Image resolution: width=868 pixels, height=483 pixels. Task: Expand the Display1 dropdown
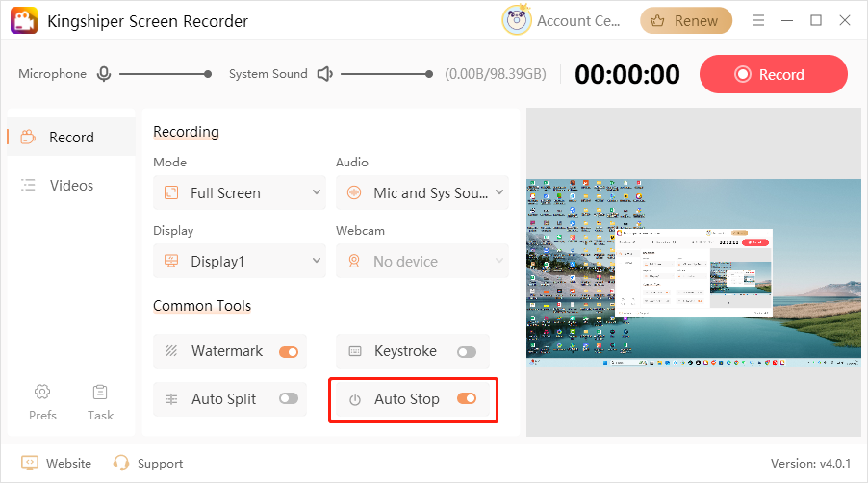(x=240, y=261)
